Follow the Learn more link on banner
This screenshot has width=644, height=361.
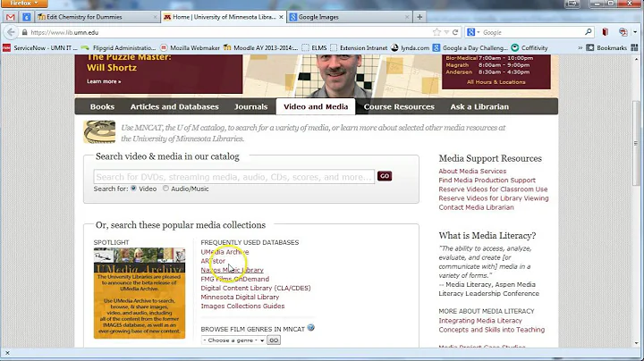click(104, 81)
